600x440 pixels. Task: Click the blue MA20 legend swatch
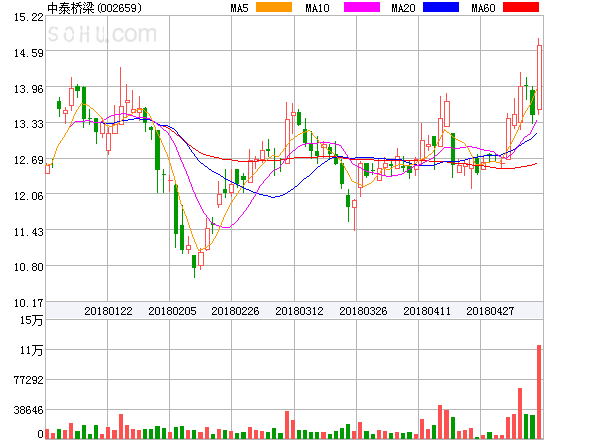441,7
